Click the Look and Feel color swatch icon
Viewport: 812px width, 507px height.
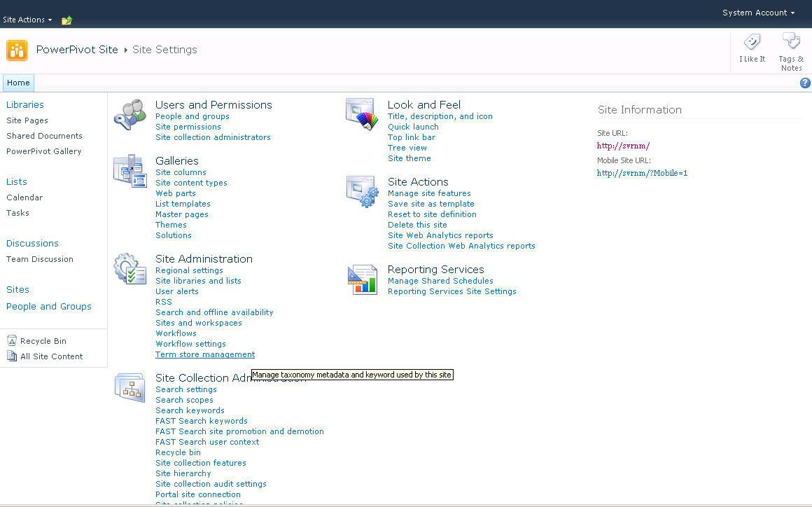(361, 114)
